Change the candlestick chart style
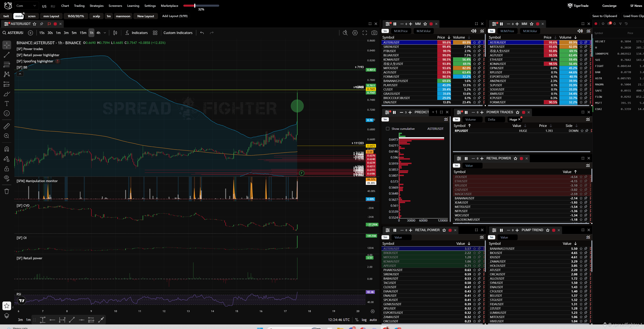The image size is (644, 329). click(x=115, y=33)
